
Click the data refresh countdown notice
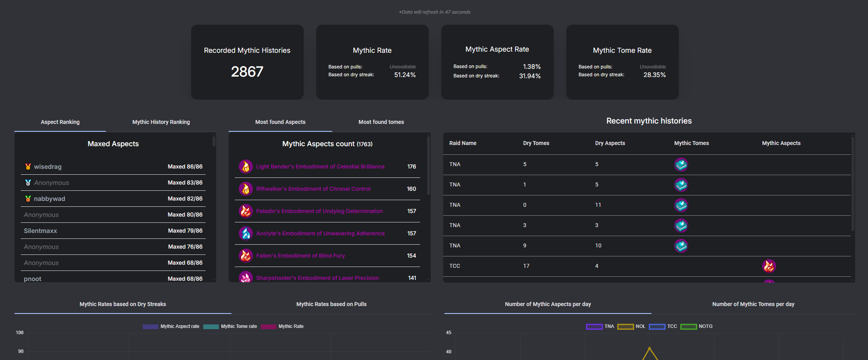(x=435, y=12)
